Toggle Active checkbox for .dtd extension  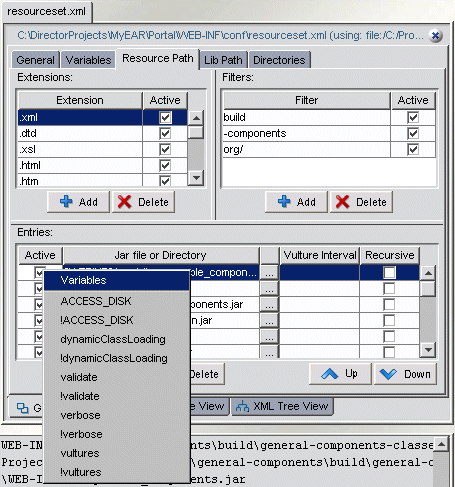pyautogui.click(x=165, y=133)
